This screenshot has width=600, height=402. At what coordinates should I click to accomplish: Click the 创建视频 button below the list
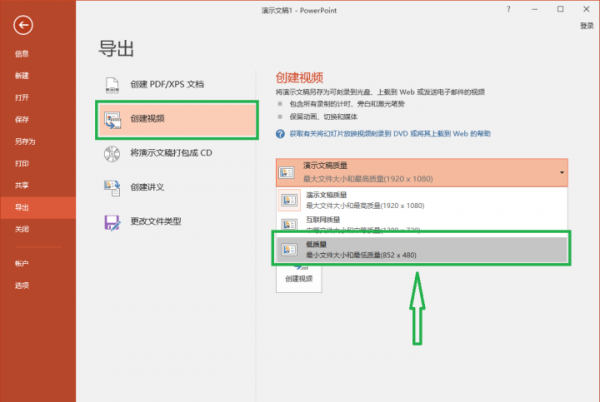pyautogui.click(x=299, y=278)
